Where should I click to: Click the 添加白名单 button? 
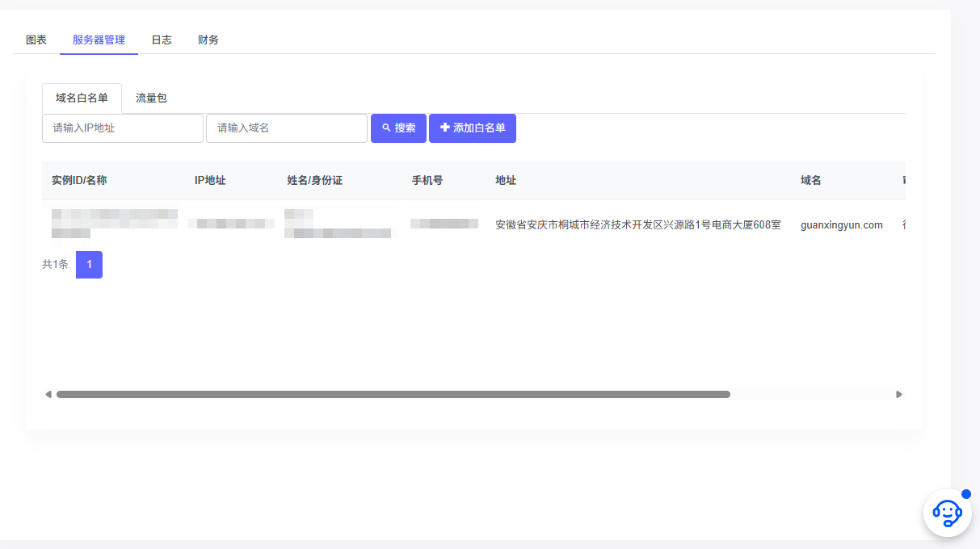click(x=473, y=128)
